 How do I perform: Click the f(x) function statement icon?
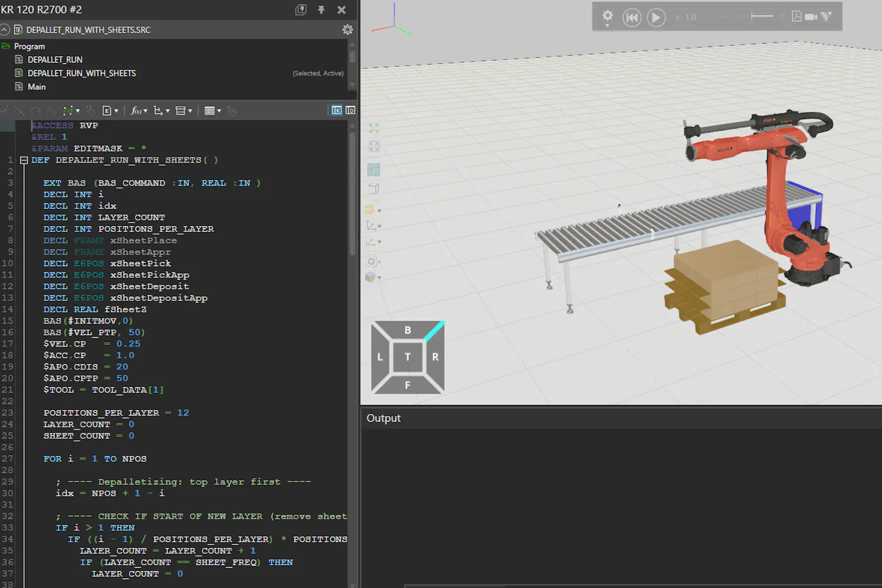point(136,111)
